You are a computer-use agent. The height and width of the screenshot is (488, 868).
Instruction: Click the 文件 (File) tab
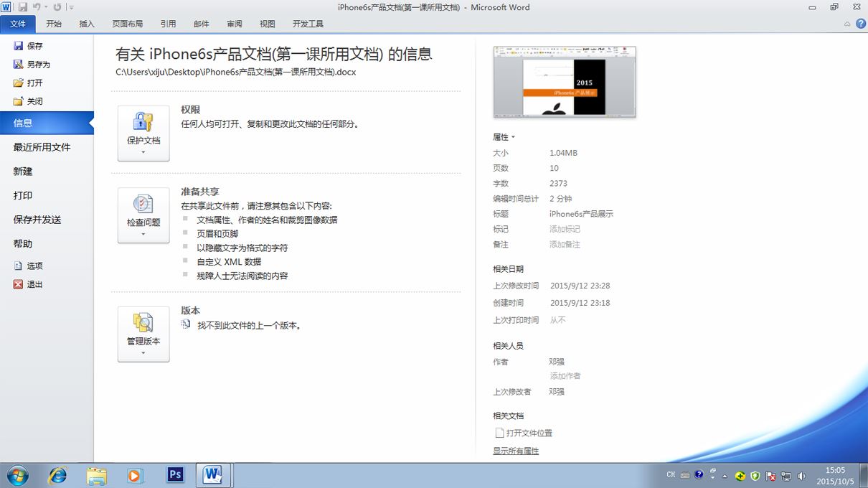tap(18, 24)
